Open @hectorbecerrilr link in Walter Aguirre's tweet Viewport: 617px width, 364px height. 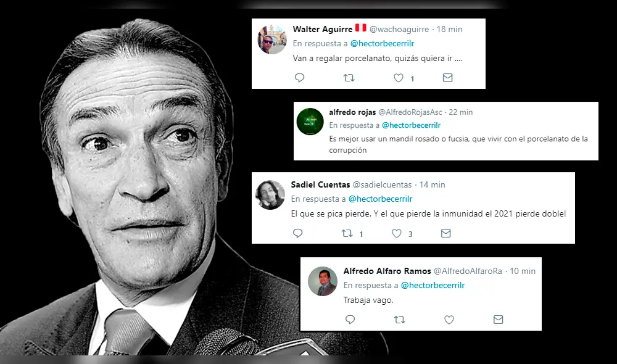[382, 44]
